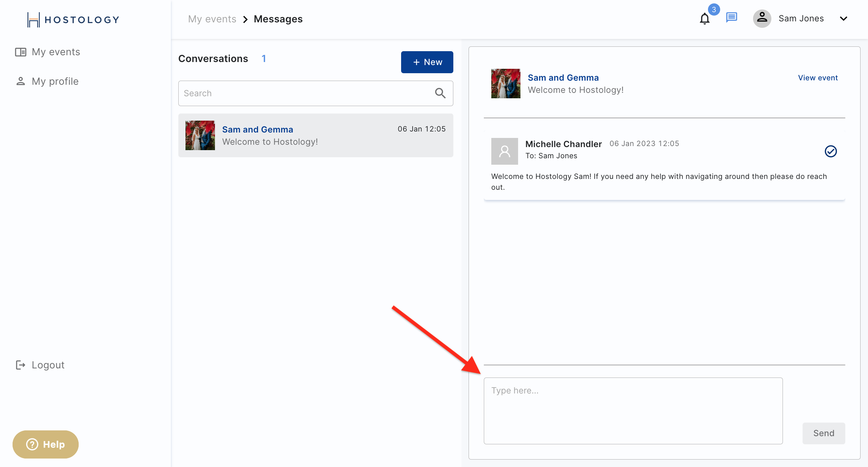
Task: Click the Sam and Gemma conversation thumbnail
Action: tap(200, 135)
